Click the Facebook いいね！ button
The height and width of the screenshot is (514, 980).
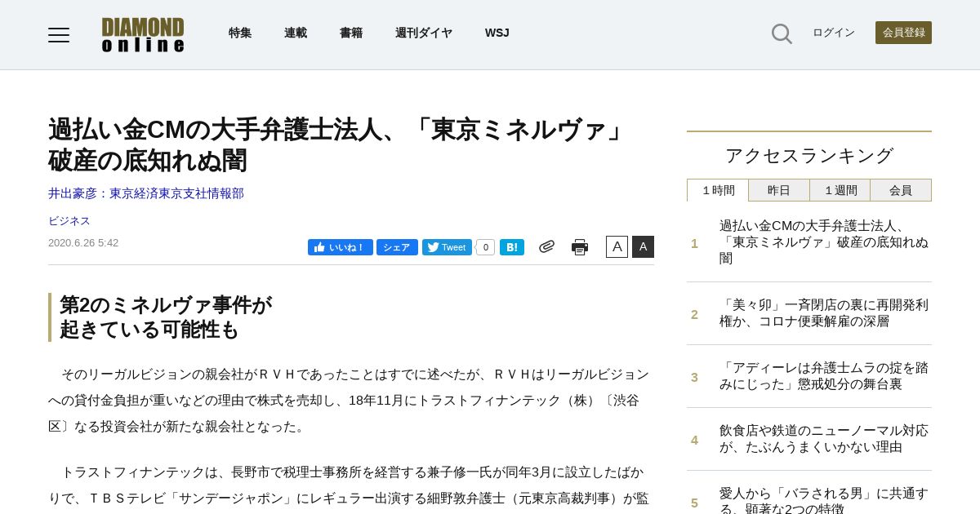click(341, 247)
